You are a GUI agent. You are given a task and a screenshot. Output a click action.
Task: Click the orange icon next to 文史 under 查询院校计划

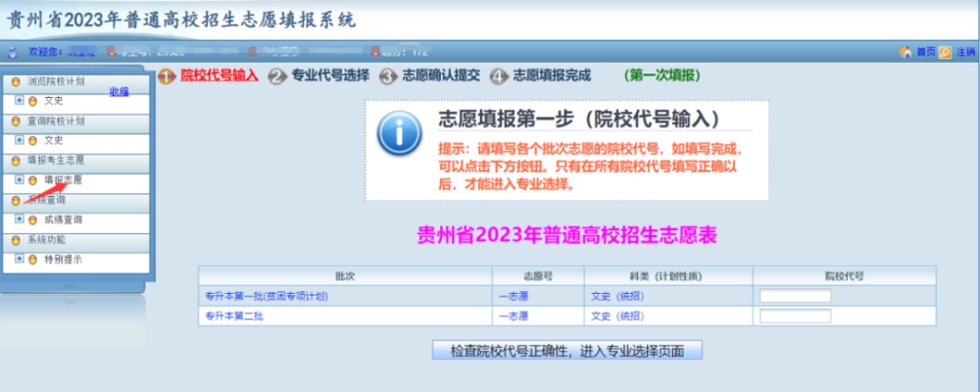(32, 141)
